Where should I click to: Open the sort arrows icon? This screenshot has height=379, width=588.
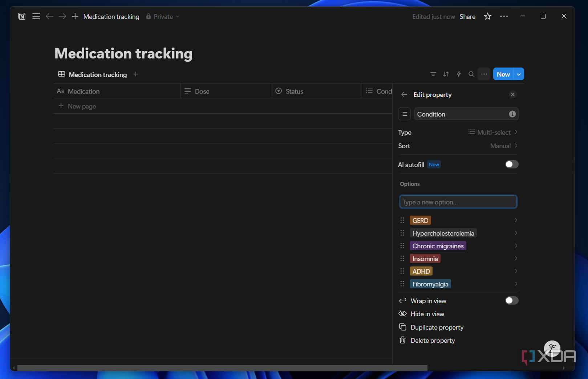pyautogui.click(x=446, y=74)
